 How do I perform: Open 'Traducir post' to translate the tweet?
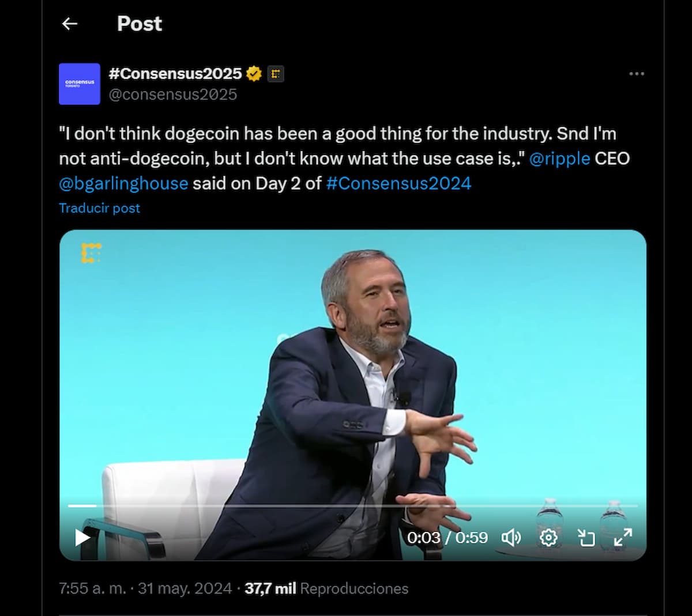coord(99,208)
